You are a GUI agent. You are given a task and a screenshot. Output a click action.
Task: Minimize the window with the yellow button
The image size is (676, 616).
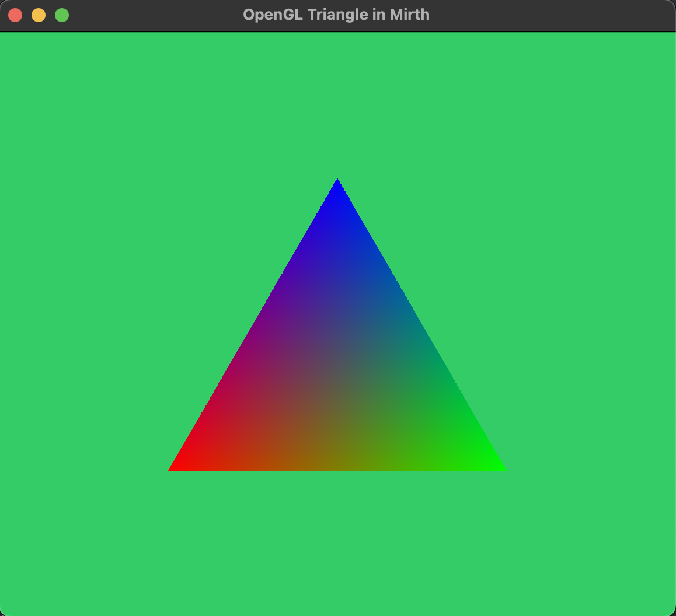click(x=39, y=15)
